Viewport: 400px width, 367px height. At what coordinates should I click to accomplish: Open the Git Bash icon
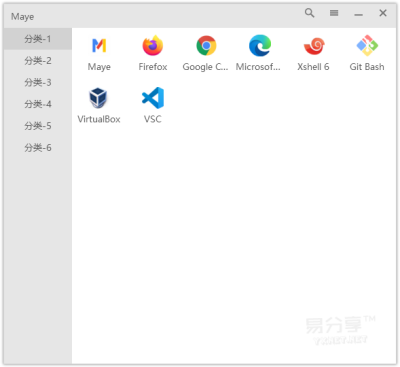click(x=367, y=46)
